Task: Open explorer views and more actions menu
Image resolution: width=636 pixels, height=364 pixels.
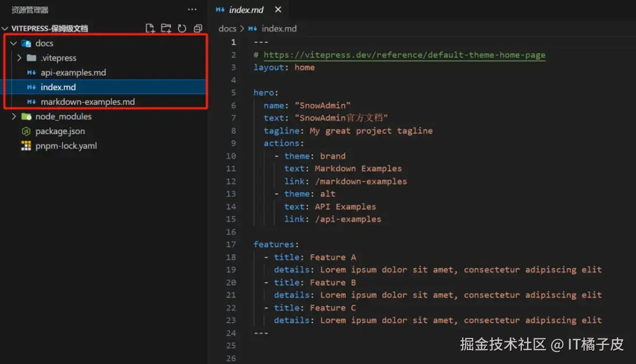Action: pyautogui.click(x=192, y=9)
